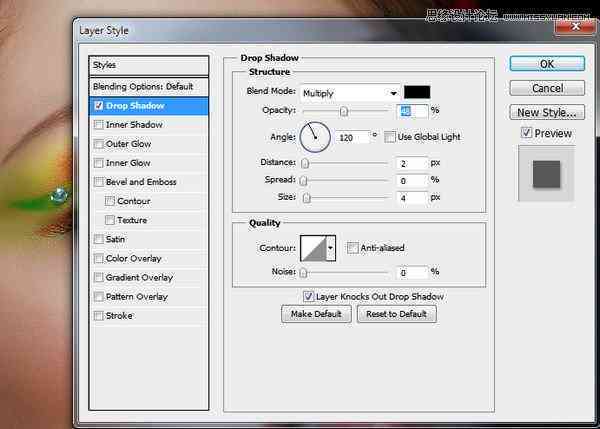Screen dimensions: 600x429
Task: Close the Layer Style dialog
Action: tap(575, 26)
